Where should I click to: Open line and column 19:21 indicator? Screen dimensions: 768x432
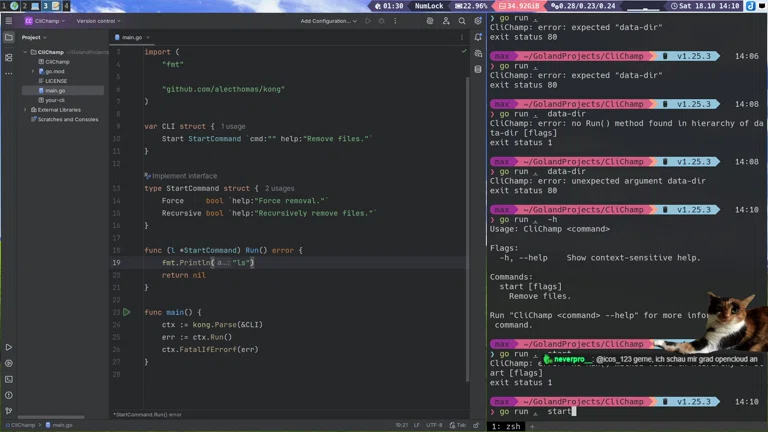point(402,425)
